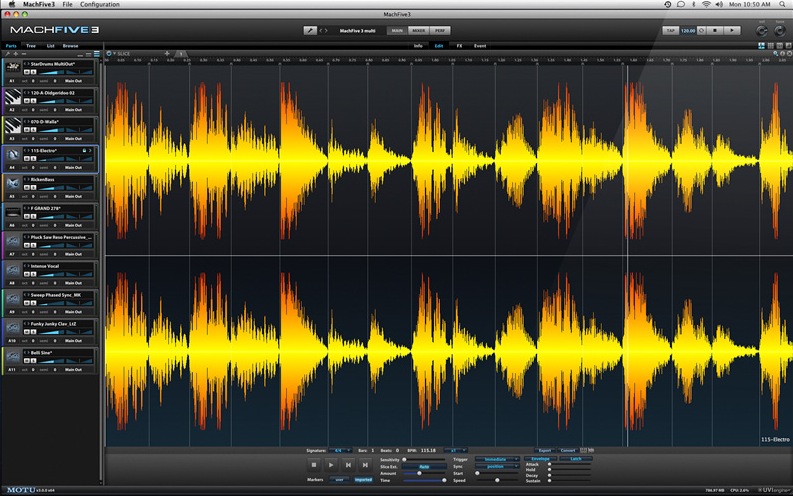793x496 pixels.
Task: Switch to the List tab
Action: pyautogui.click(x=51, y=46)
